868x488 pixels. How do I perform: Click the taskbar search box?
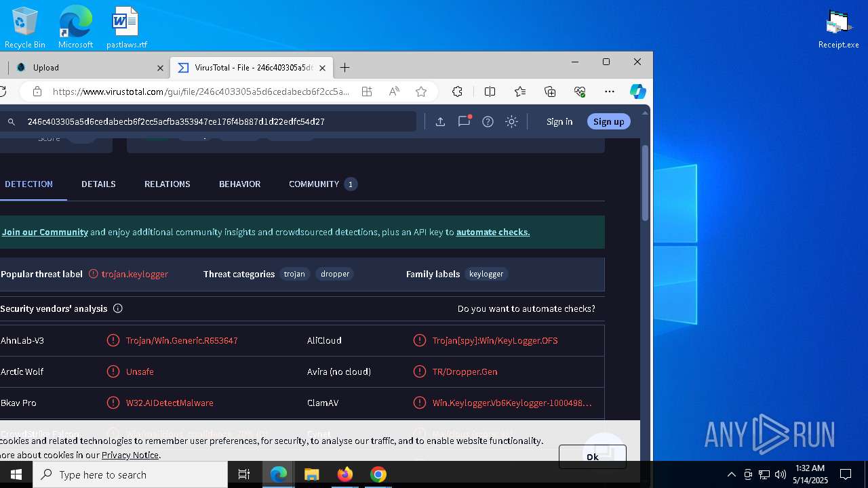tap(130, 474)
